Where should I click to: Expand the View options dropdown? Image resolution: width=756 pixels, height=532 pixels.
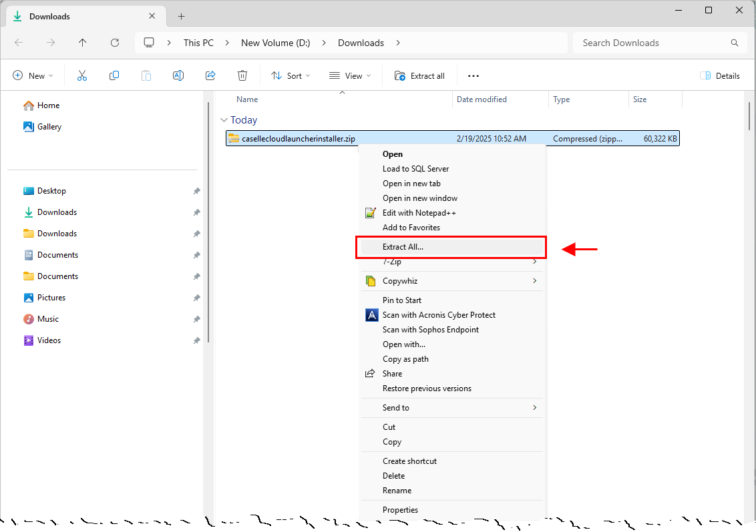click(x=350, y=76)
